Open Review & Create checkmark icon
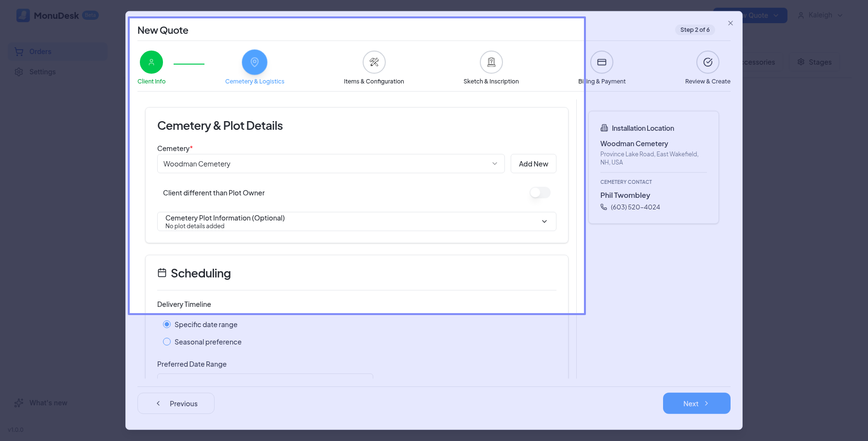 point(707,62)
